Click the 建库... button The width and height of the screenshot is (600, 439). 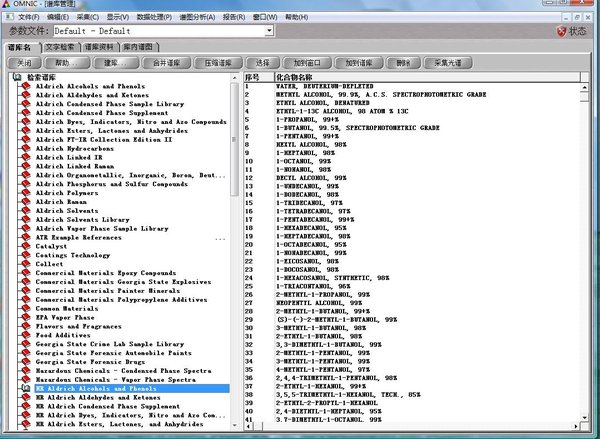116,62
